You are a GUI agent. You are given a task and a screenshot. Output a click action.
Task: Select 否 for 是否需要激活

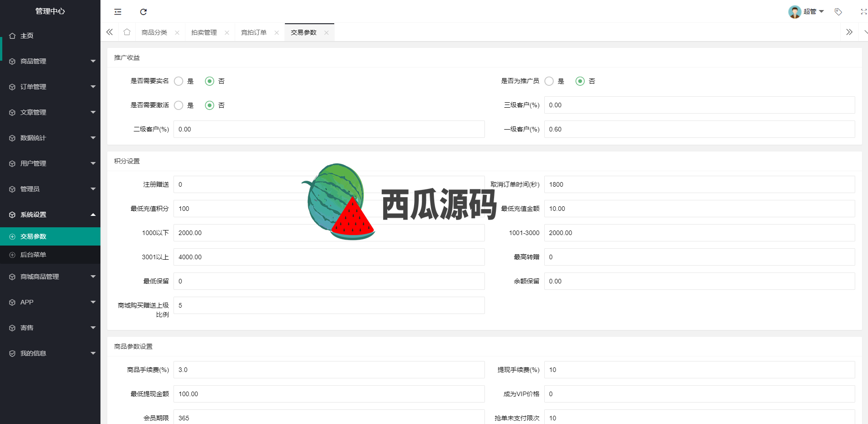point(210,105)
